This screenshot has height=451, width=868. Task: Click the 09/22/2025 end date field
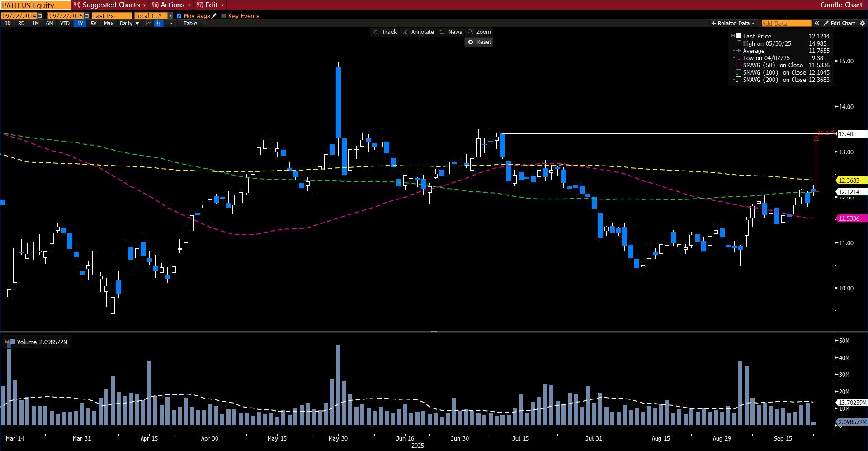[66, 16]
